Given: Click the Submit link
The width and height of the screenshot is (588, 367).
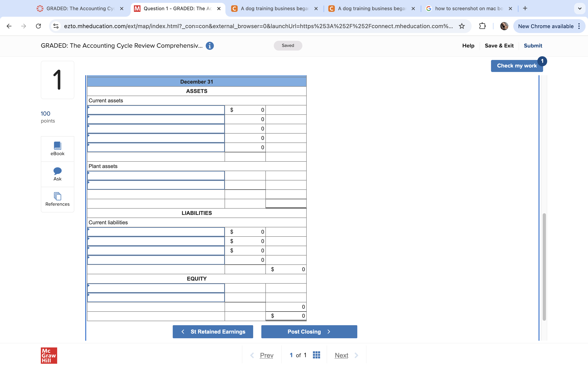Looking at the screenshot, I should coord(533,46).
